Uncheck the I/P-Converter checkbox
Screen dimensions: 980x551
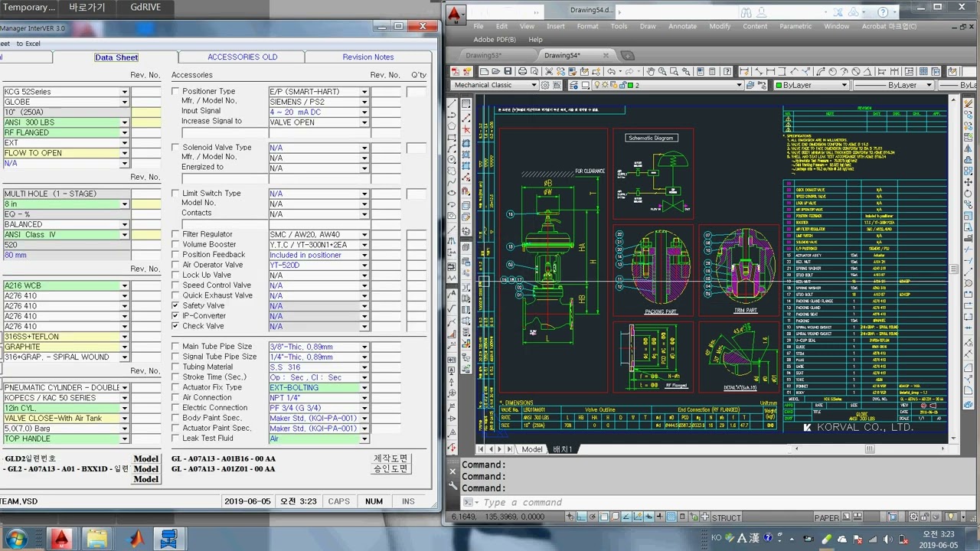click(175, 316)
